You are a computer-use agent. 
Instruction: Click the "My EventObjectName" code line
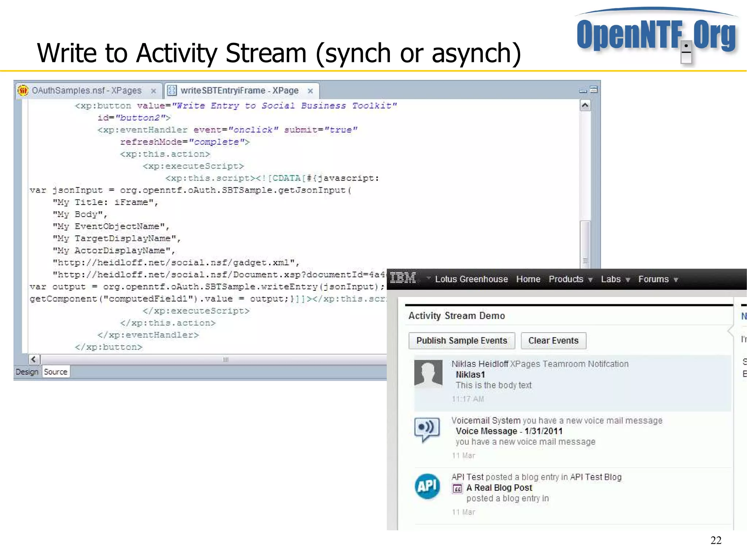111,227
